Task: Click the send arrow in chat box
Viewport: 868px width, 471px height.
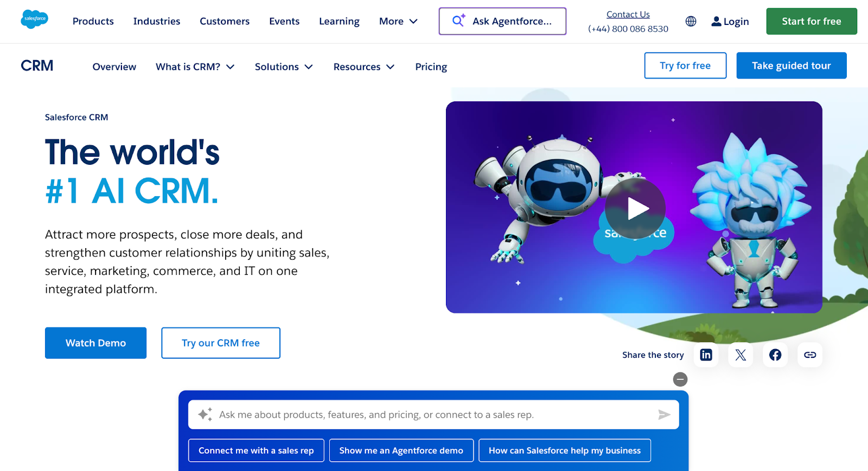Action: (x=664, y=415)
